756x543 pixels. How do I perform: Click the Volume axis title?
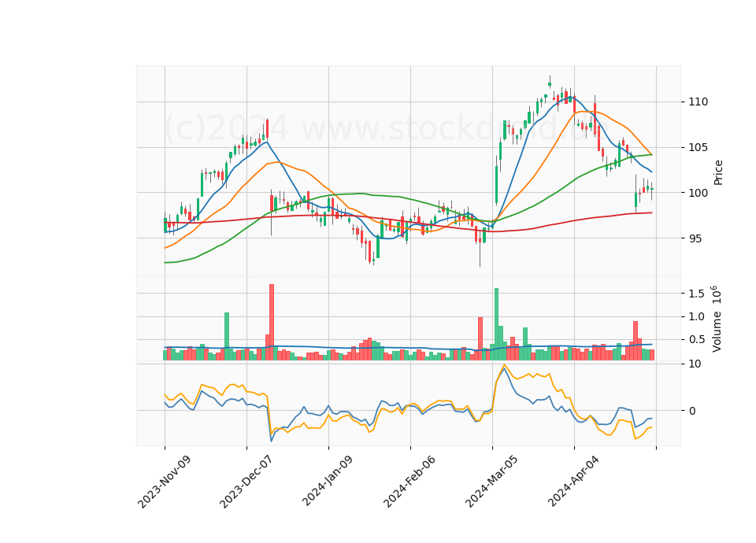(717, 319)
